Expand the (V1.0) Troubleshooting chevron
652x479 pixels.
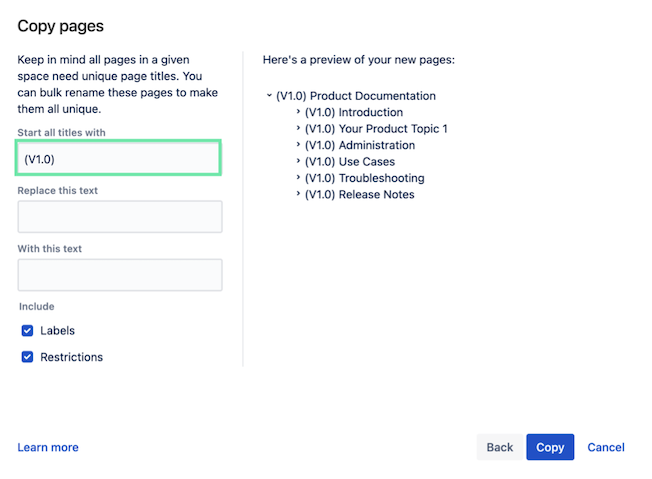tap(298, 178)
